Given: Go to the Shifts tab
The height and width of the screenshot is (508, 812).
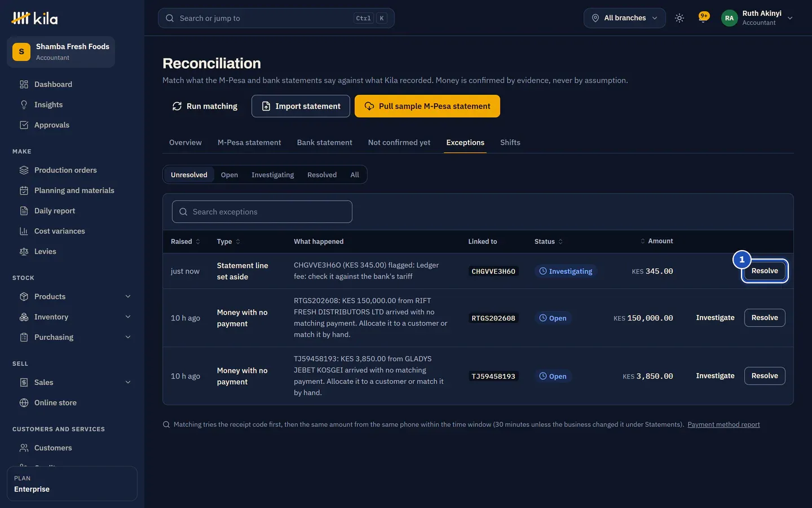Looking at the screenshot, I should pos(510,143).
